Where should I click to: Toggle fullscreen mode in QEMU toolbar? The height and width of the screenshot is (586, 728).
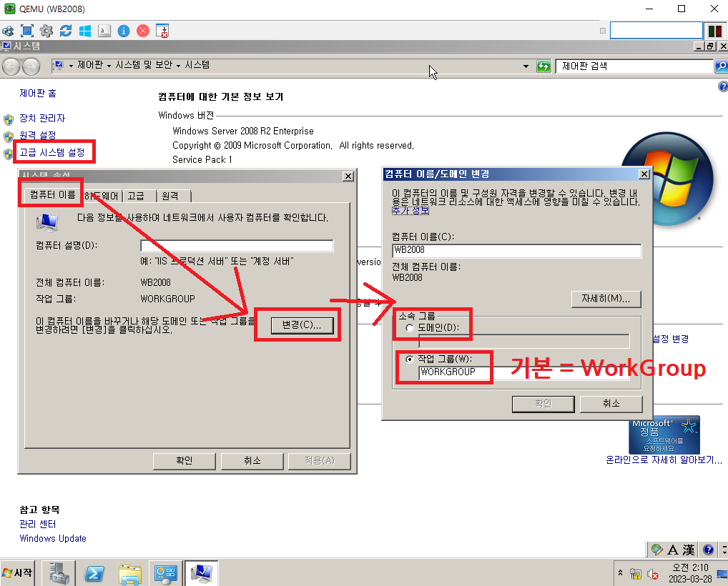[x=27, y=31]
